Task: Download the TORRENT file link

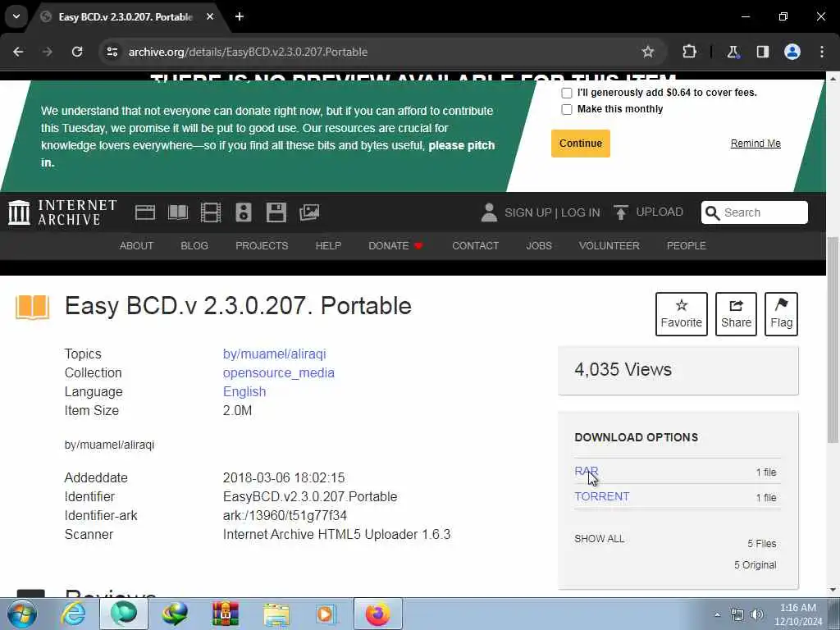Action: tap(601, 496)
